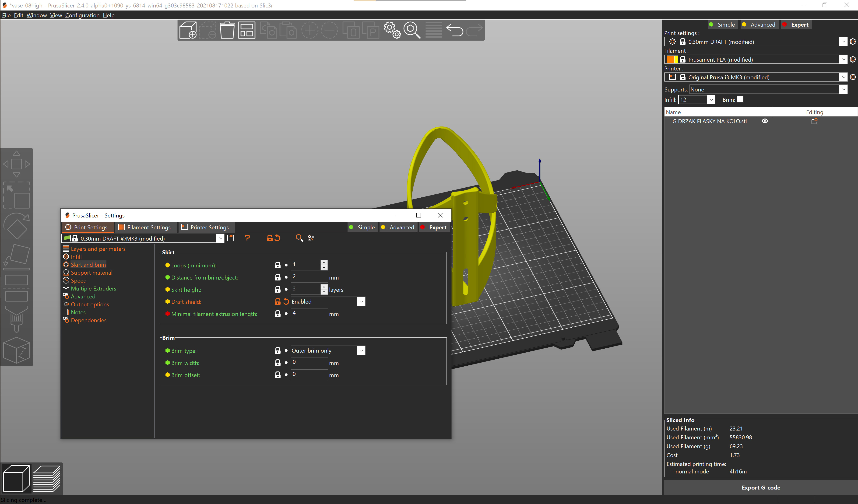
Task: Click the Brim width input field
Action: click(309, 362)
